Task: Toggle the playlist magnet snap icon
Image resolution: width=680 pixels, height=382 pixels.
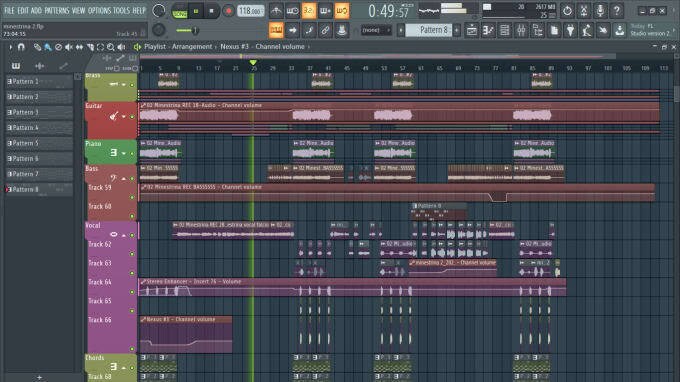Action: pos(21,47)
